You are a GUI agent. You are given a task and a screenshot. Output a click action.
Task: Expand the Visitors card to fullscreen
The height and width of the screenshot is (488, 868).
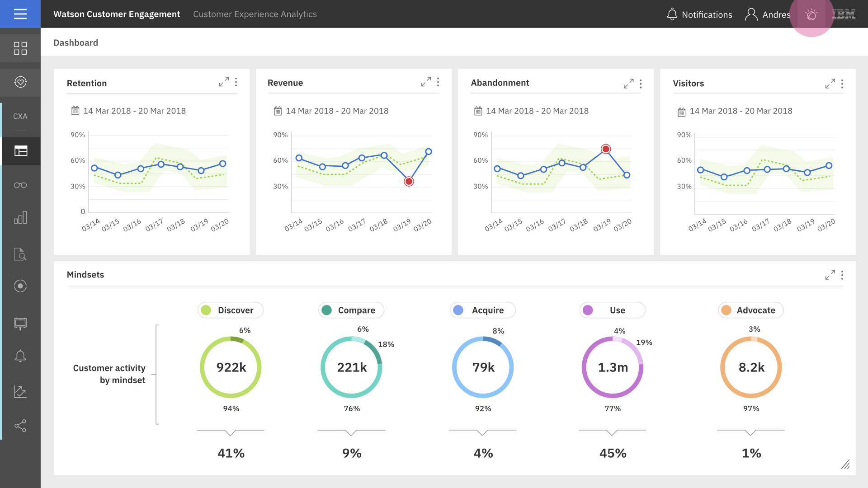pyautogui.click(x=830, y=84)
